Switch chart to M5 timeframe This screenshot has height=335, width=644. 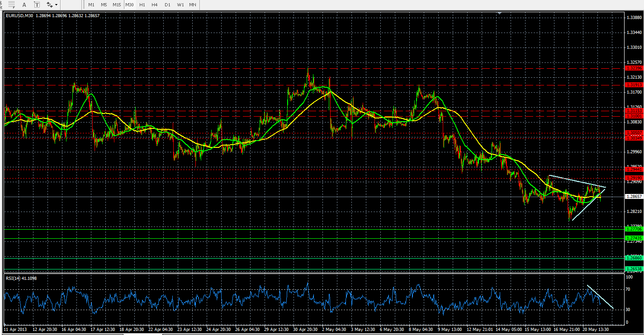point(104,5)
